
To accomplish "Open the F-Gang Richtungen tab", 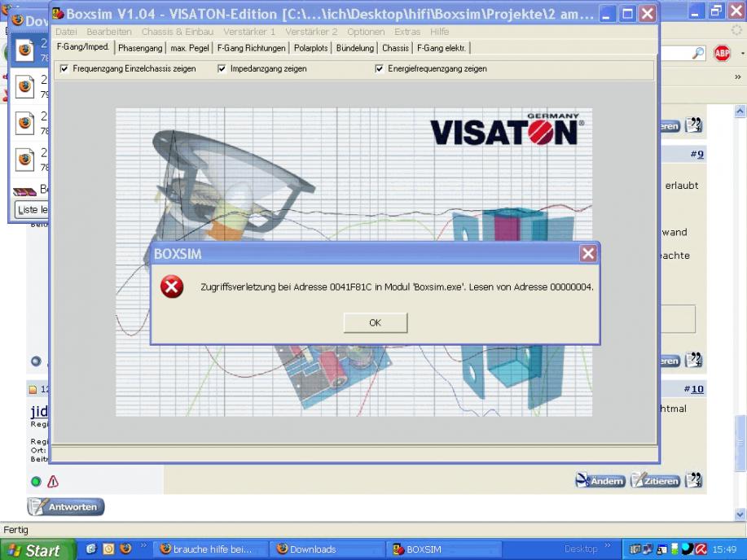I will click(x=251, y=48).
